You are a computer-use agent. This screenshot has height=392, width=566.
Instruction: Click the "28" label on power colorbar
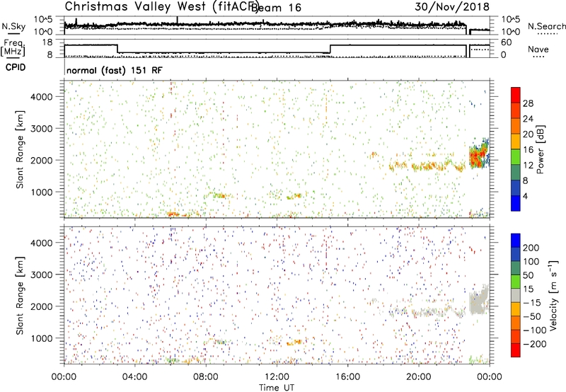(528, 103)
